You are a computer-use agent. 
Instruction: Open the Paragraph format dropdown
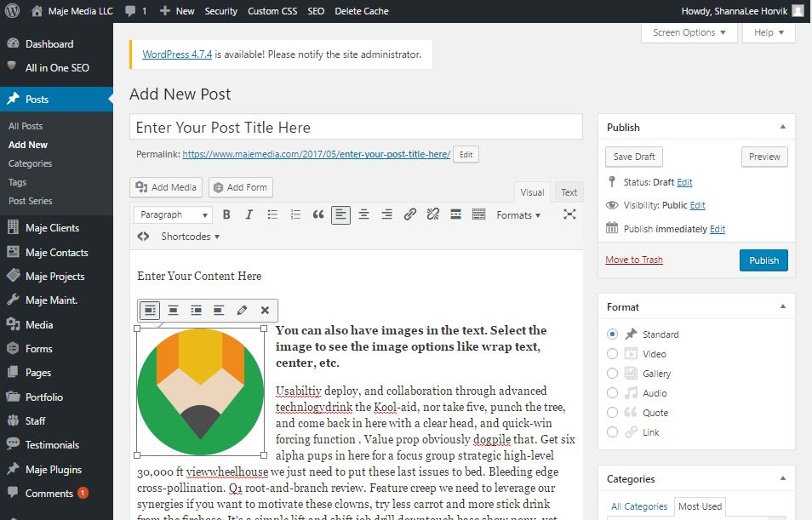(173, 214)
